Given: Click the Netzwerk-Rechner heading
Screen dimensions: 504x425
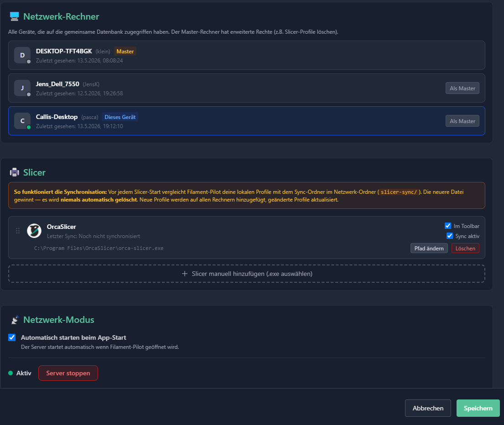Looking at the screenshot, I should [61, 16].
